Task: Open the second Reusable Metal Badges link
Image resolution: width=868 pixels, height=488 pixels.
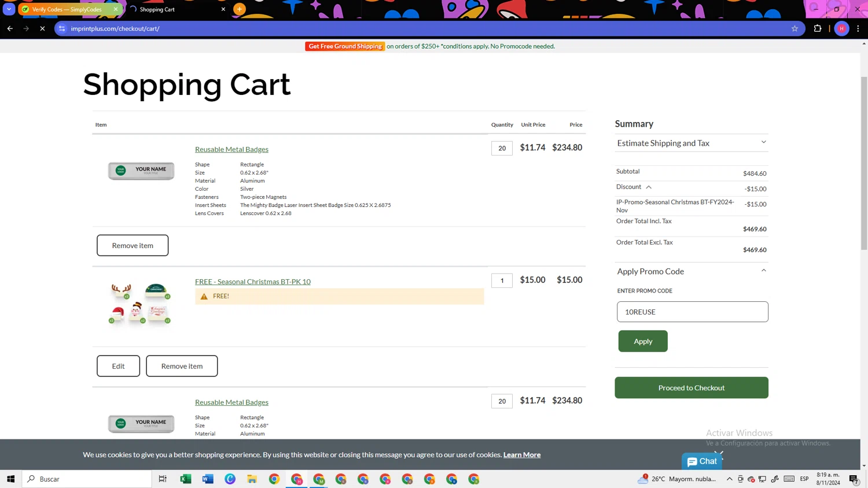Action: pos(231,402)
